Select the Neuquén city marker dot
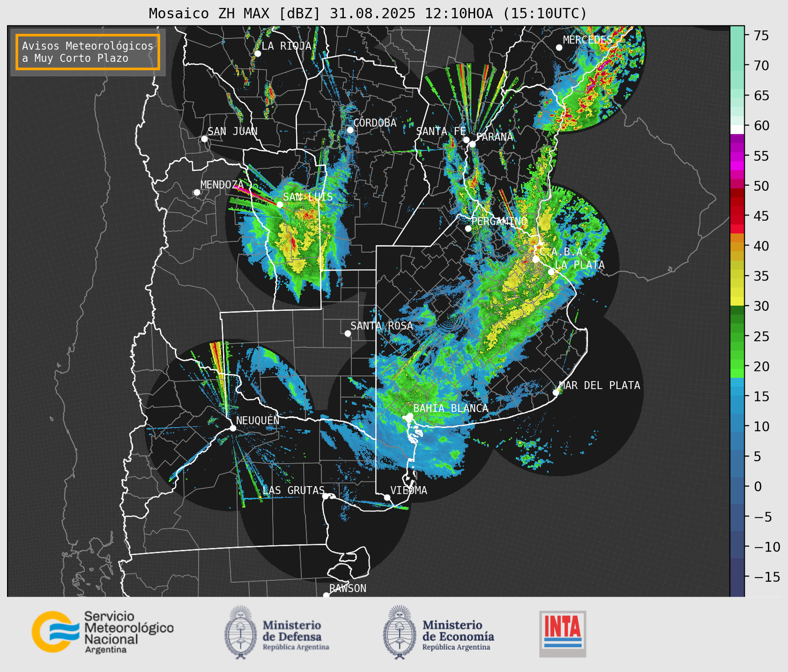The width and height of the screenshot is (788, 672). pyautogui.click(x=233, y=428)
